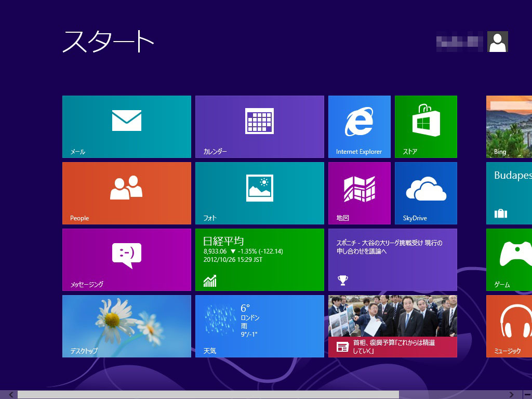This screenshot has width=532, height=399.
Task: Click the 9°/-1° temperature range text
Action: 249,334
